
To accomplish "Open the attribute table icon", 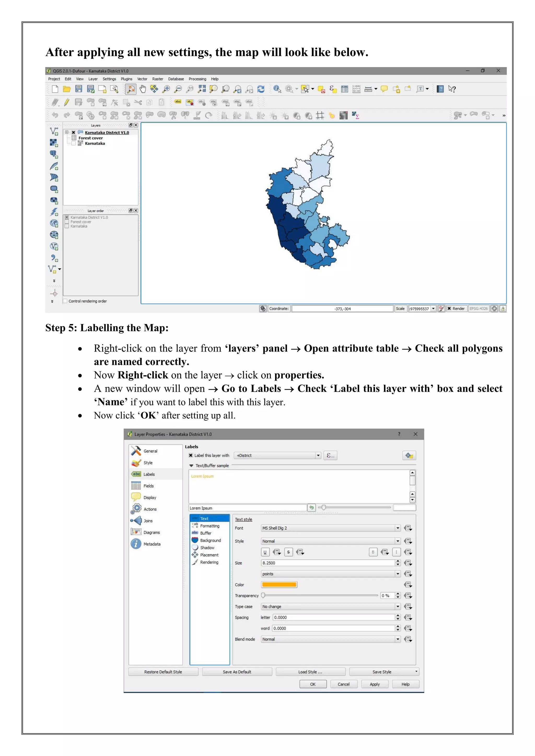I will click(x=345, y=89).
